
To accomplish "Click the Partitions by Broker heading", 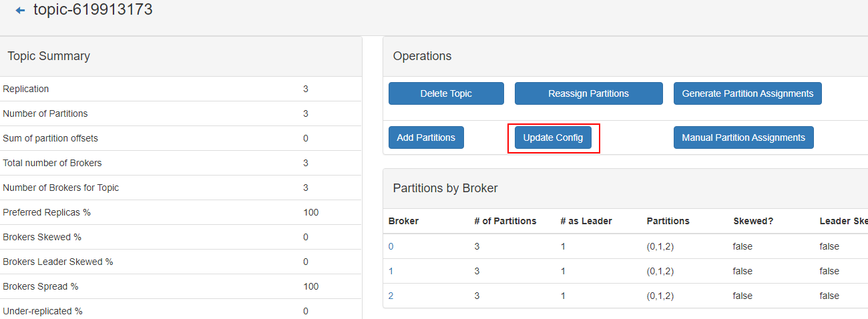I will pos(445,188).
